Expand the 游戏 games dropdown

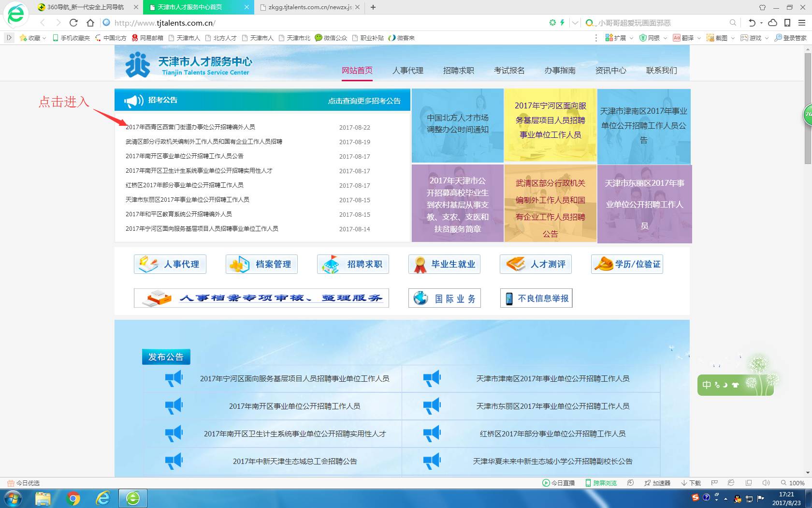767,38
